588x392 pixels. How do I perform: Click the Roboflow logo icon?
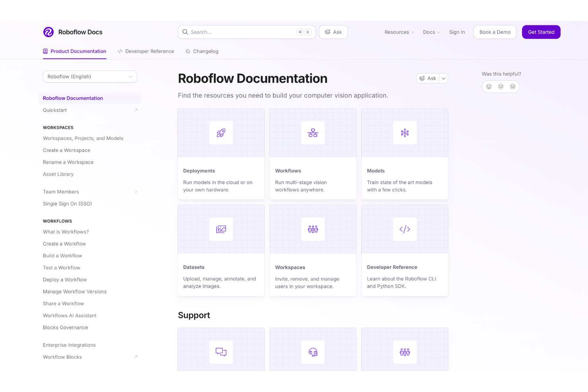(x=48, y=32)
